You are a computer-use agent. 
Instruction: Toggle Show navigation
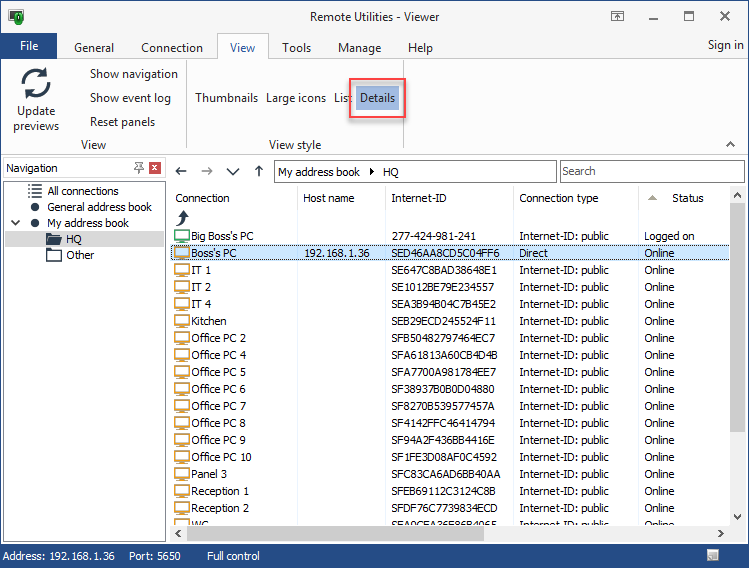click(x=134, y=74)
